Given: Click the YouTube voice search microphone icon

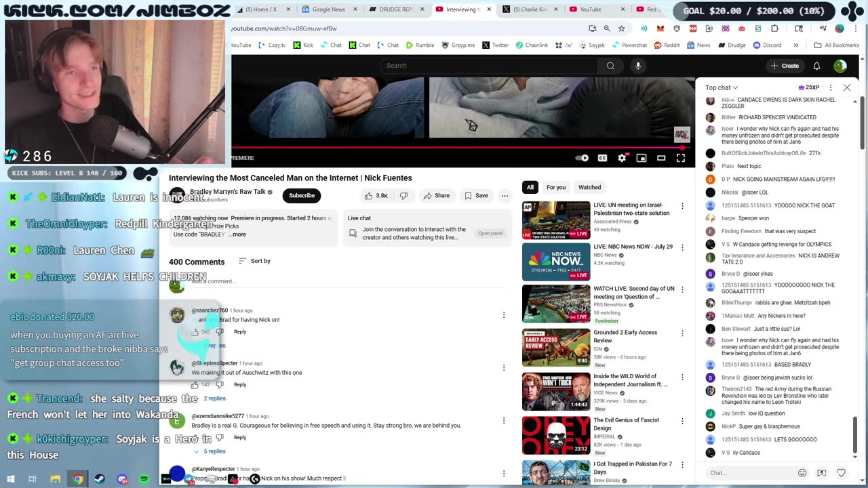Looking at the screenshot, I should [637, 66].
